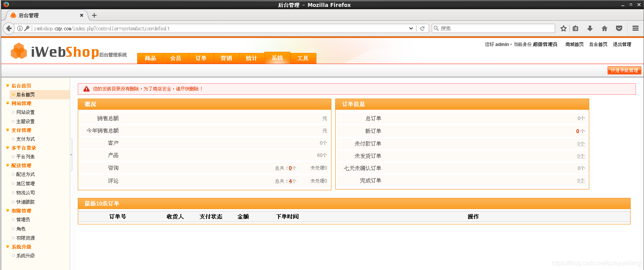Click the iWebShop logo
Viewport: 644px width, 270px height.
pyautogui.click(x=68, y=51)
